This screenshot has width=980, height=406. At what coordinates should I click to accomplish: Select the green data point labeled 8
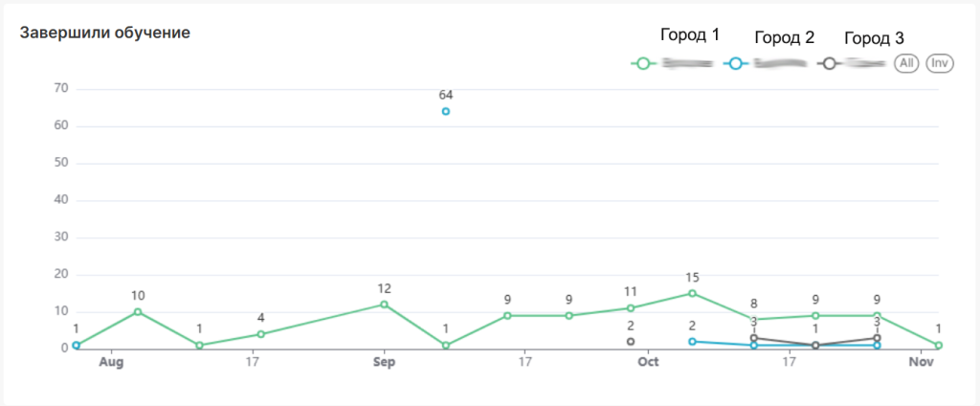tap(754, 319)
